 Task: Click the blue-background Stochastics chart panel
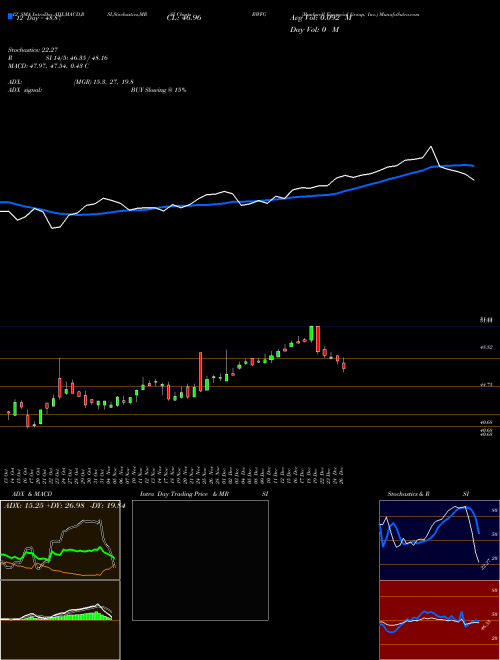pos(439,540)
